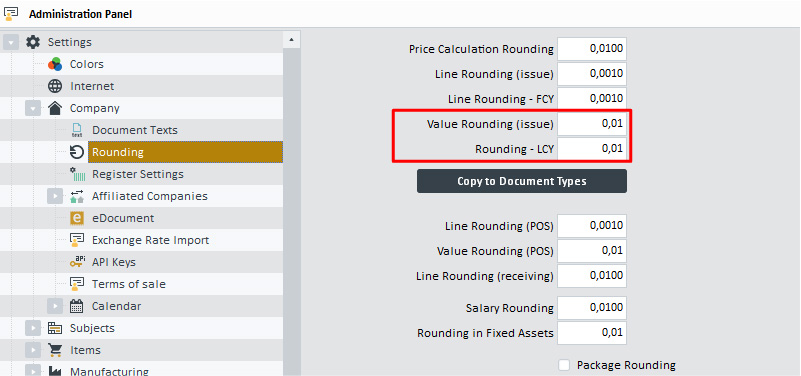The height and width of the screenshot is (376, 801).
Task: Click Copy to Document Types button
Action: pos(522,181)
